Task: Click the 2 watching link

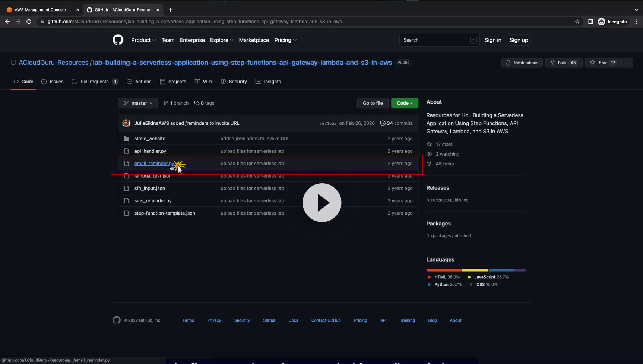Action: pyautogui.click(x=443, y=154)
